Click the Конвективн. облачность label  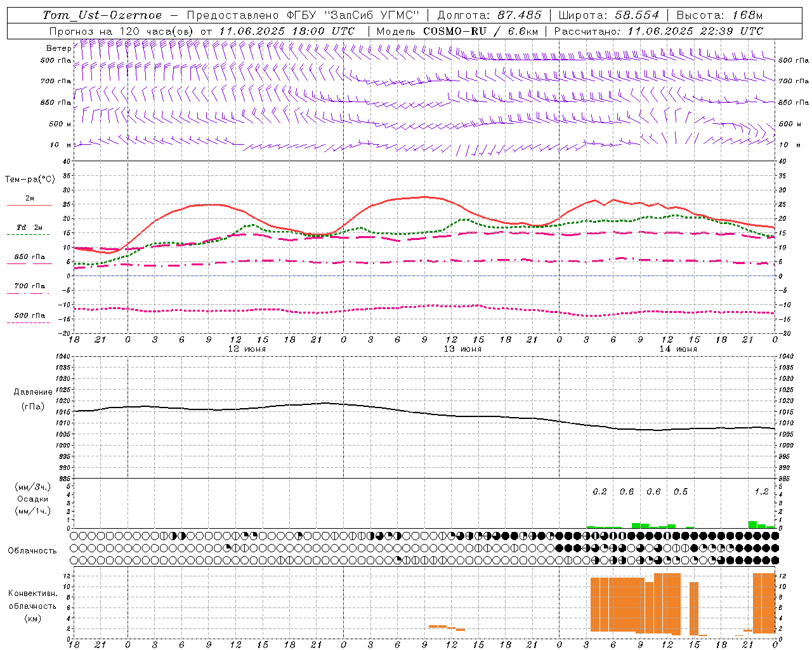[32, 600]
